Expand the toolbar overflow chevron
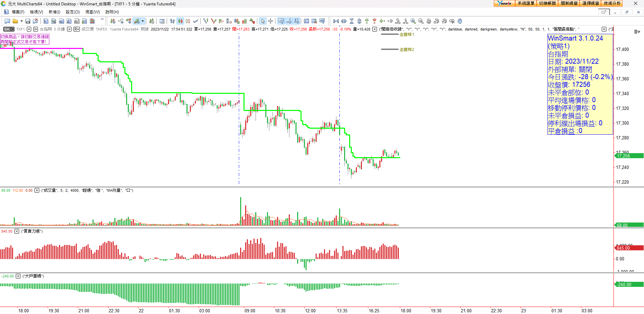 click(x=102, y=19)
